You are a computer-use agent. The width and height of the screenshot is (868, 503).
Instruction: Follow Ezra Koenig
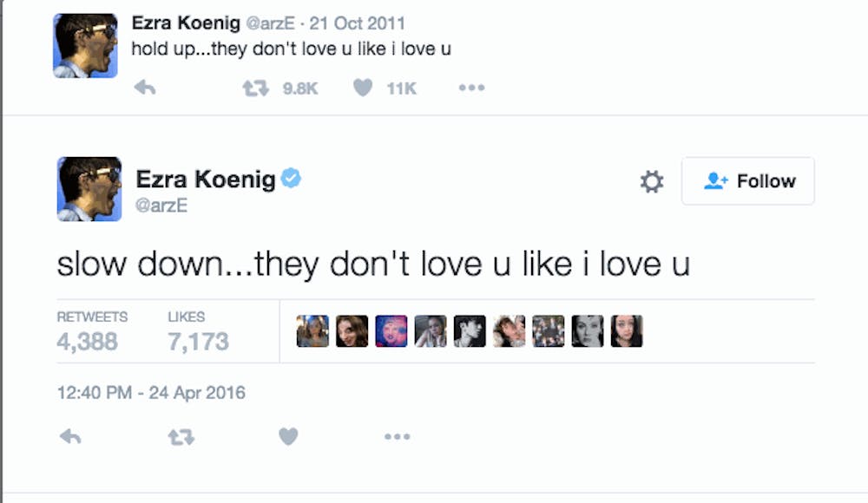tap(747, 181)
